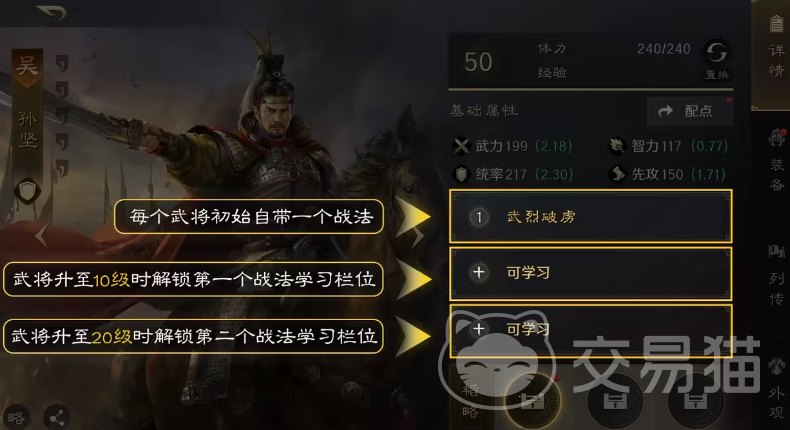The image size is (790, 430).
Task: Open the share icon at bottom left
Action: pyautogui.click(x=56, y=417)
